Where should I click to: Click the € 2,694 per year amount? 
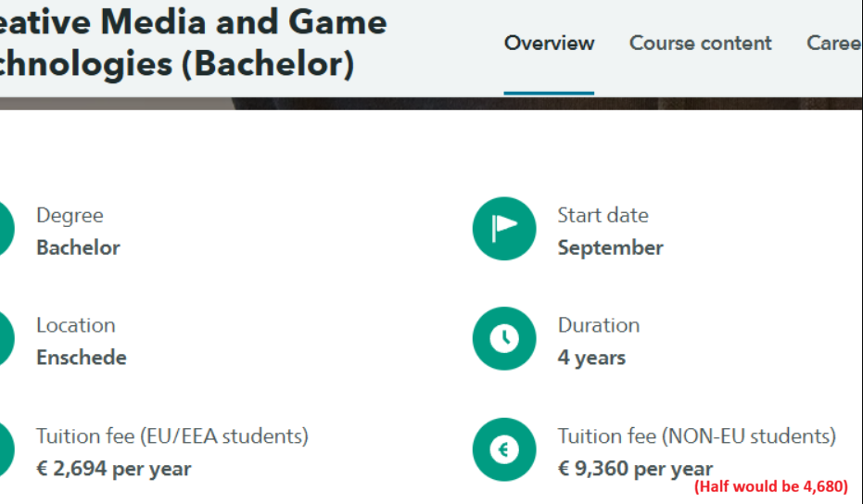click(114, 469)
